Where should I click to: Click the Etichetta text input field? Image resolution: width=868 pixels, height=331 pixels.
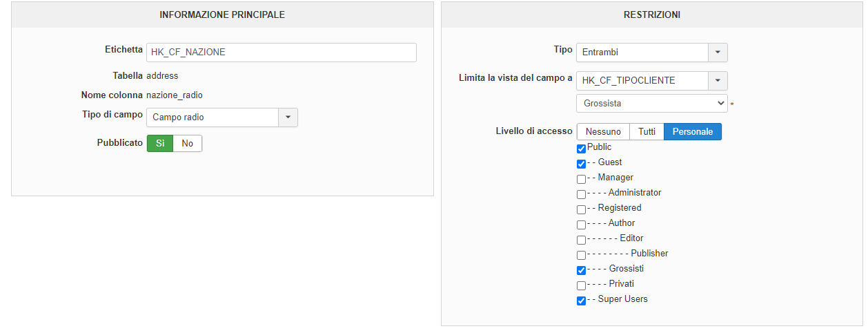[281, 53]
